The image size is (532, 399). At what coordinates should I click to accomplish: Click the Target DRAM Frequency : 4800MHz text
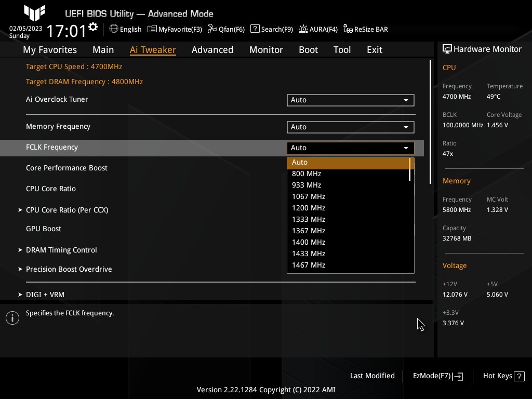click(85, 82)
